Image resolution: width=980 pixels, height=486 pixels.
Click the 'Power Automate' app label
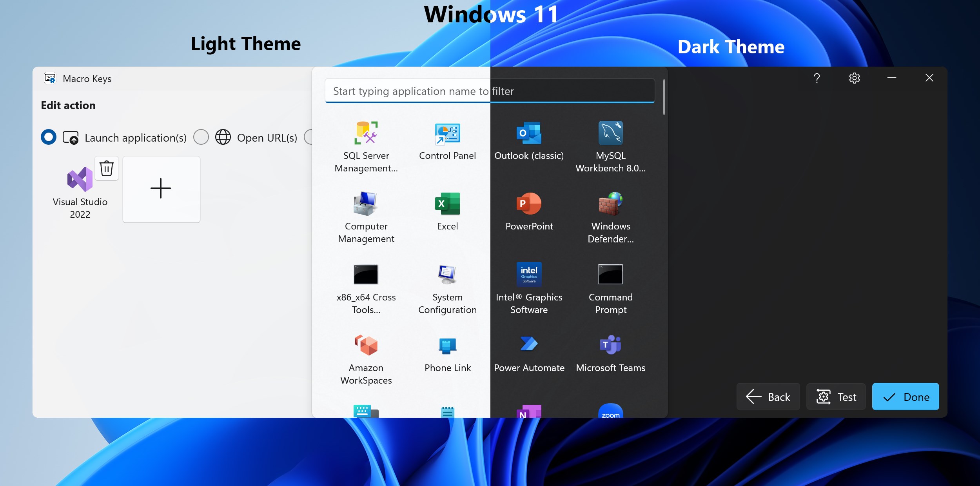(529, 368)
